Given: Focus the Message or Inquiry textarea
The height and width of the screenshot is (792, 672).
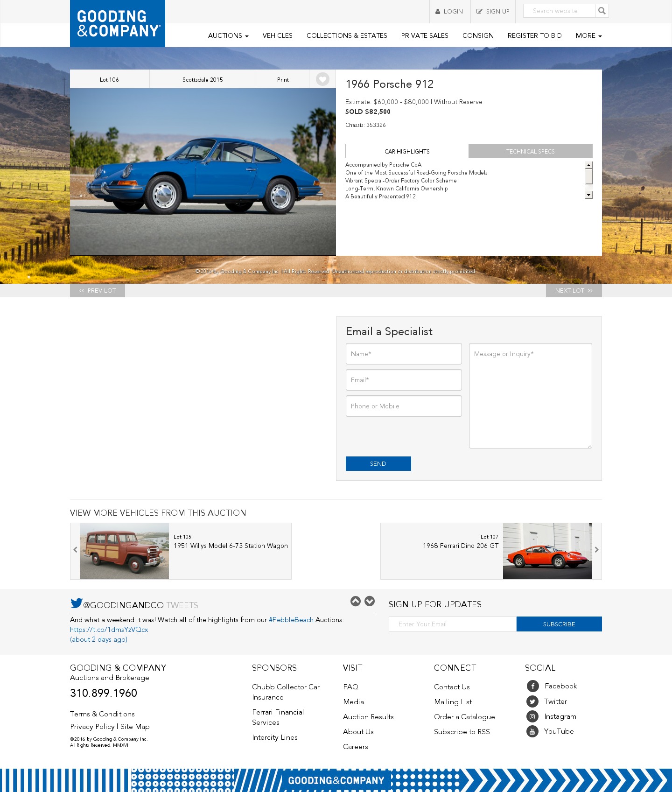Looking at the screenshot, I should tap(531, 396).
